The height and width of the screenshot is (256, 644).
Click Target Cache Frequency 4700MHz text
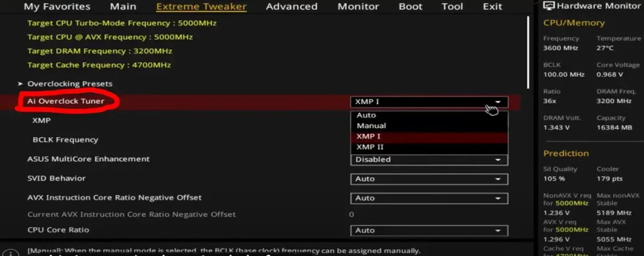point(99,65)
